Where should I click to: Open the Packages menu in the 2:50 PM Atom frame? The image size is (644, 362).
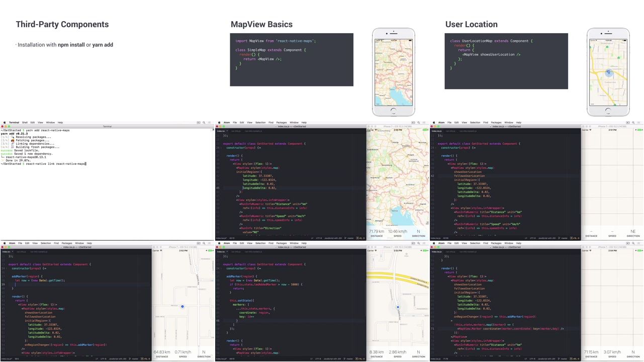(x=282, y=123)
